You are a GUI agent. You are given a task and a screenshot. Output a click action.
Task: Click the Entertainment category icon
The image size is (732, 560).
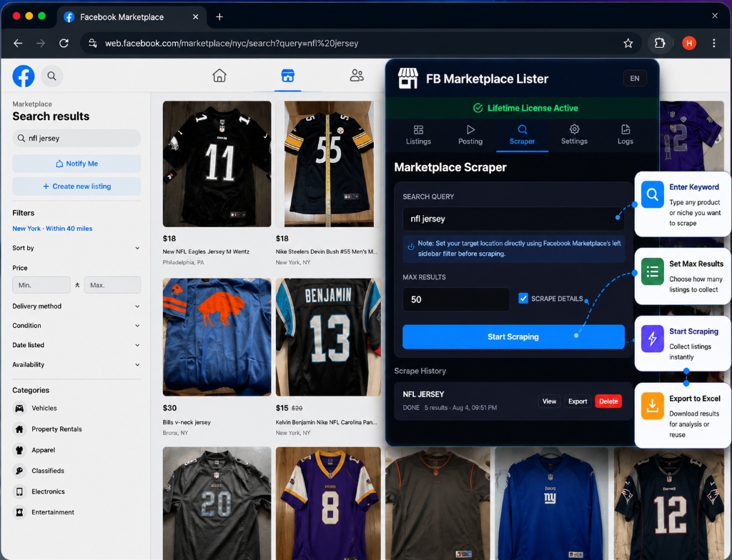(x=19, y=512)
